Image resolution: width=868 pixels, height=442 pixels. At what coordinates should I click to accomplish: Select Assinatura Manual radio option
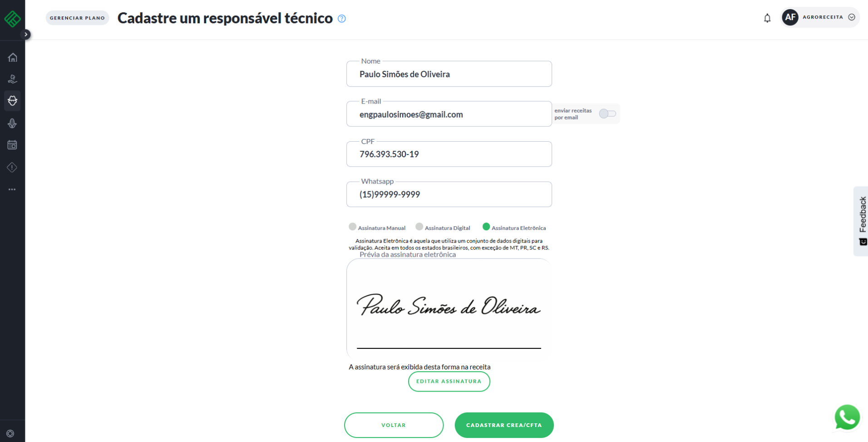[352, 227]
